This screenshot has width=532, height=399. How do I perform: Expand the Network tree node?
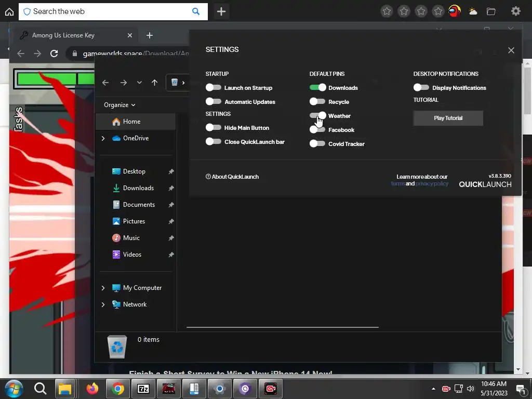[103, 304]
